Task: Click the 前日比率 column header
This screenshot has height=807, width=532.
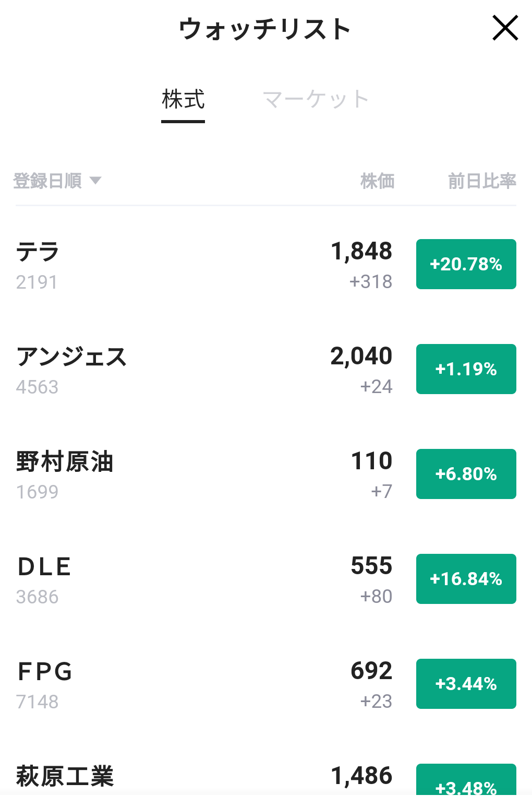Action: (482, 181)
